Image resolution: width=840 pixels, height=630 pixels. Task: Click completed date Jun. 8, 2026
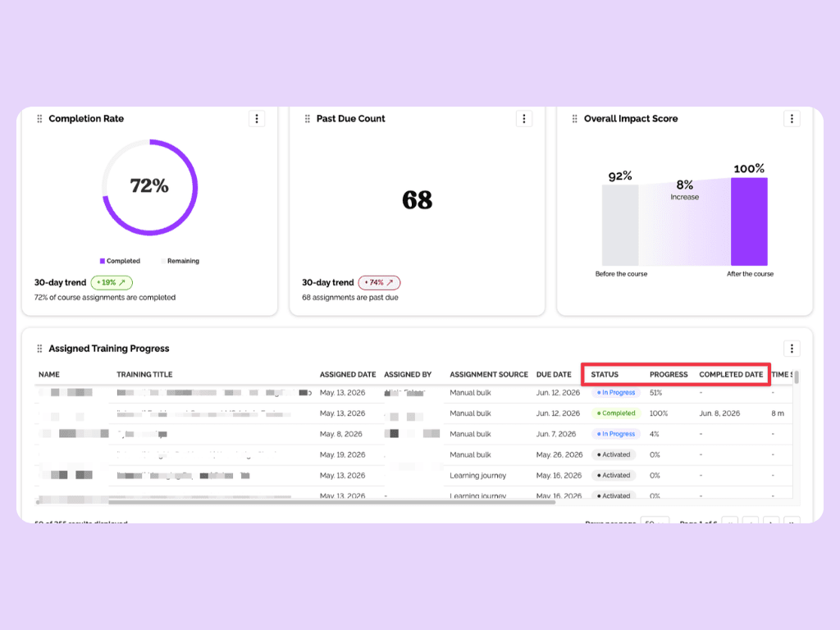click(x=719, y=413)
